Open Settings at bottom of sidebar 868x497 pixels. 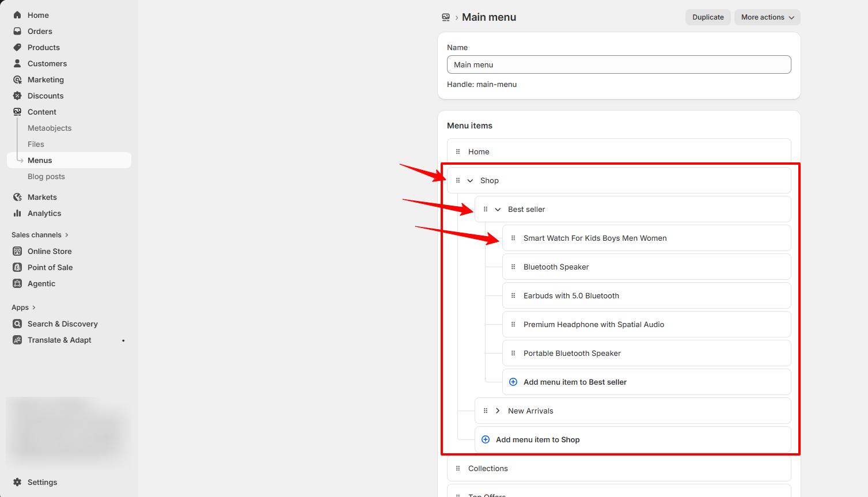click(42, 482)
